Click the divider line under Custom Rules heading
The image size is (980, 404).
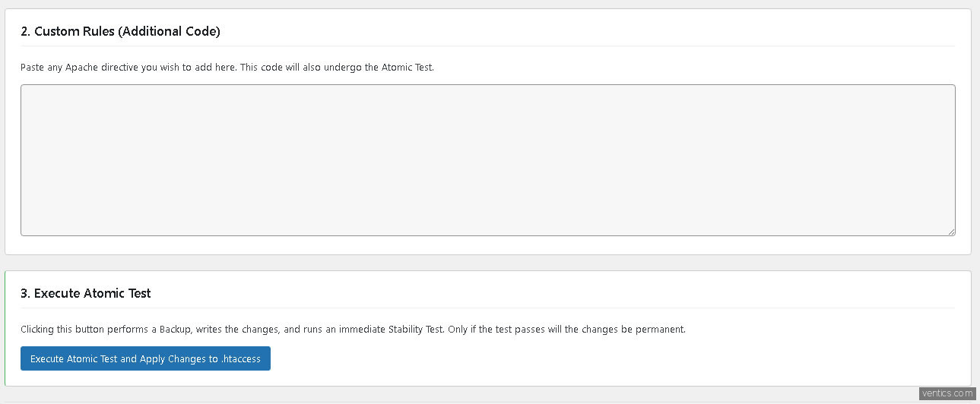click(487, 46)
